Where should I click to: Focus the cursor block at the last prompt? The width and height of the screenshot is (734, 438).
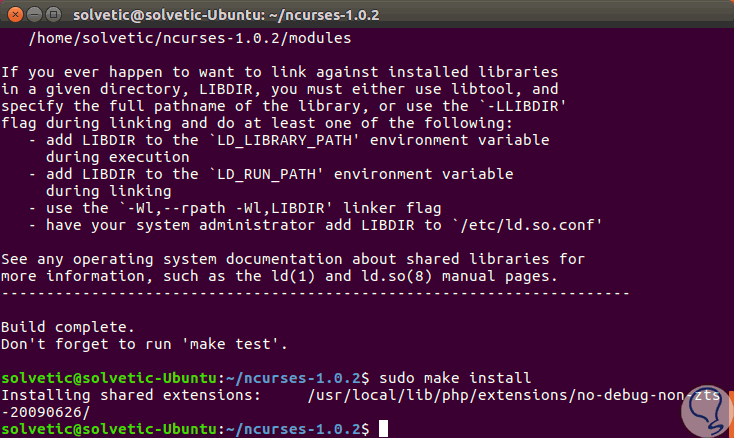tap(385, 429)
